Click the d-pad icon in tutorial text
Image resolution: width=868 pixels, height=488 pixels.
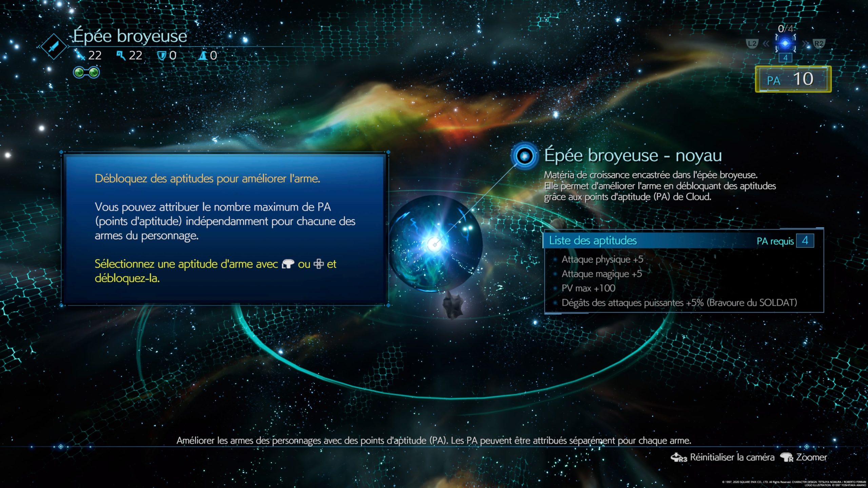(x=319, y=264)
